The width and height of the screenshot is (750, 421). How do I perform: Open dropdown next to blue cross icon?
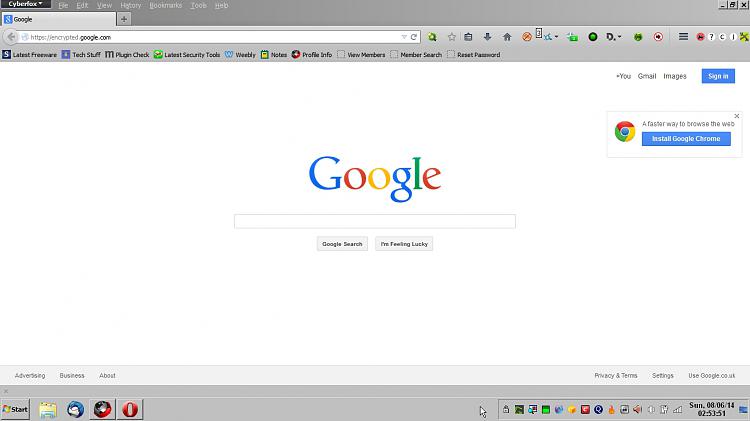(556, 37)
